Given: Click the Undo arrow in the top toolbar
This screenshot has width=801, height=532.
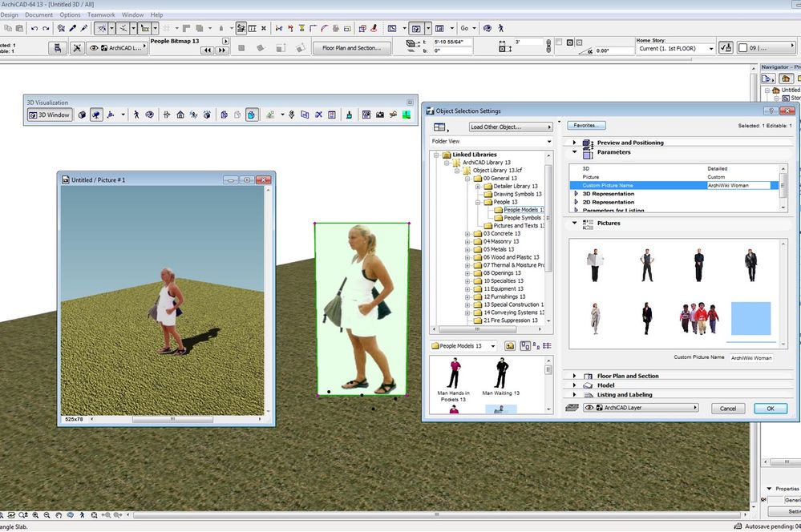Looking at the screenshot, I should [34, 28].
